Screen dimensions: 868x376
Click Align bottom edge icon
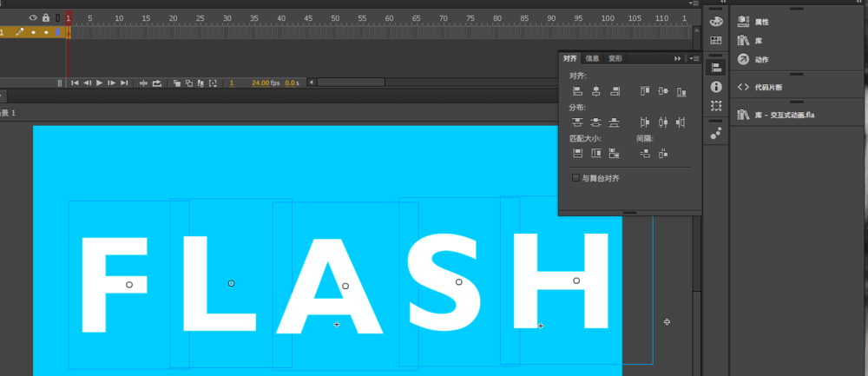[x=681, y=91]
